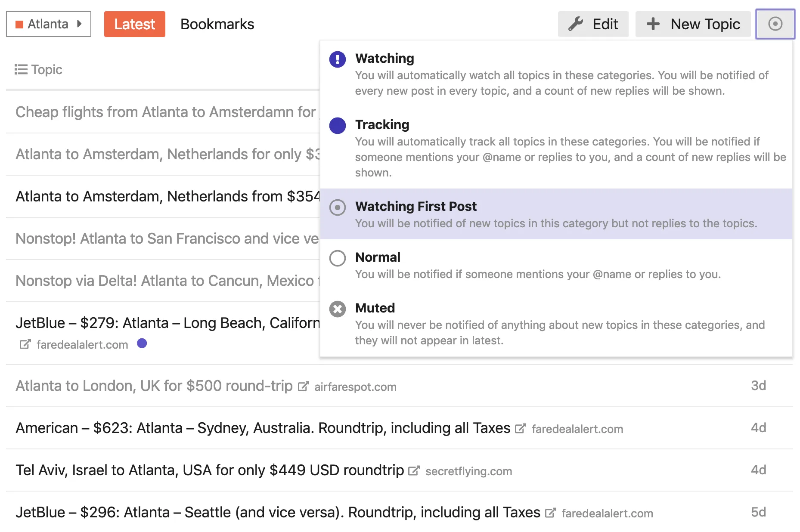Click the wrench Edit button

tap(593, 24)
